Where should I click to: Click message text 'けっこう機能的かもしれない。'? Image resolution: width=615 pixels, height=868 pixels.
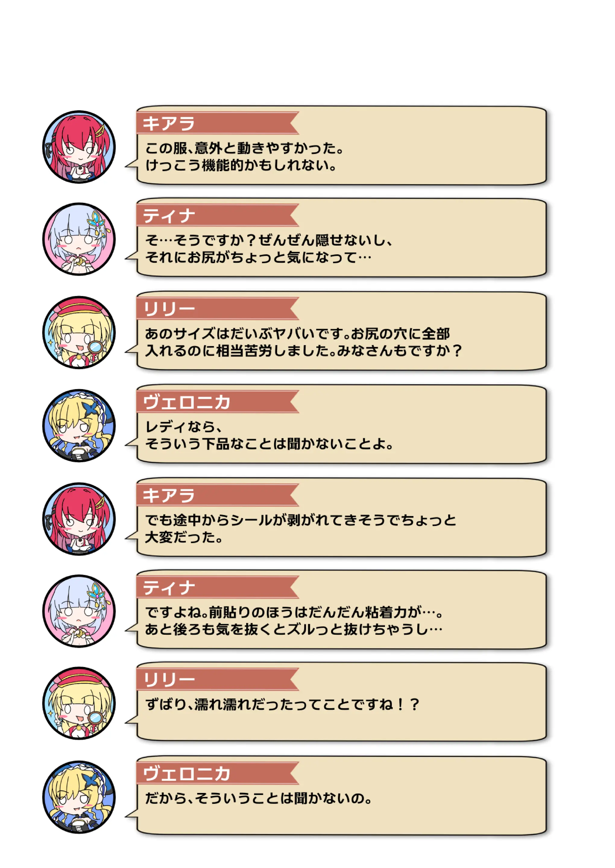(x=241, y=165)
